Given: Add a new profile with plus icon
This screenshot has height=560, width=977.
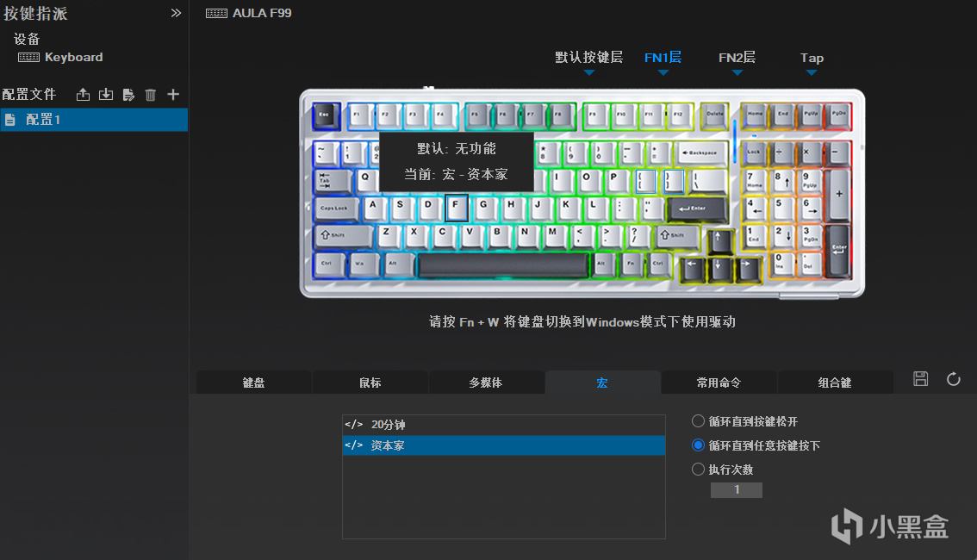Looking at the screenshot, I should pos(173,95).
